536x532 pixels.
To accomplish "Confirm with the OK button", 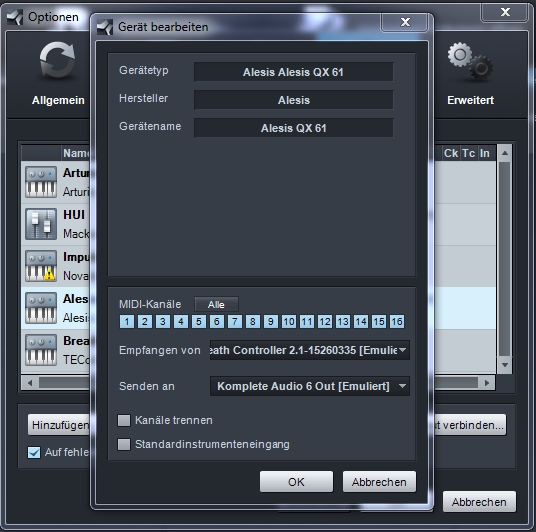I will (x=296, y=482).
